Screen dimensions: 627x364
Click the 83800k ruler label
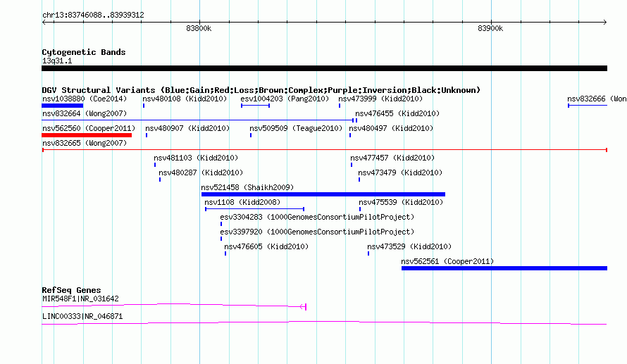(x=199, y=28)
